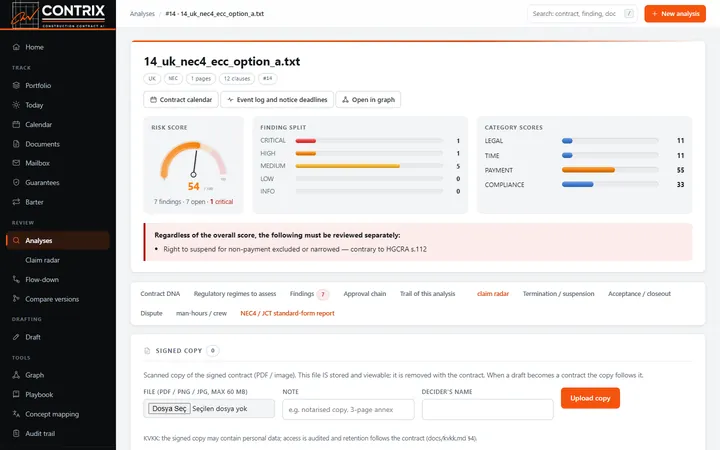The image size is (720, 450).
Task: Click the Concept mapping translate icon
Action: [16, 414]
